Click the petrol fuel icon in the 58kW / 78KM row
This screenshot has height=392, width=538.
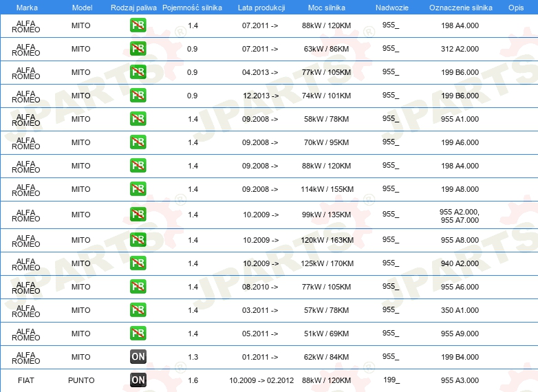pos(138,119)
